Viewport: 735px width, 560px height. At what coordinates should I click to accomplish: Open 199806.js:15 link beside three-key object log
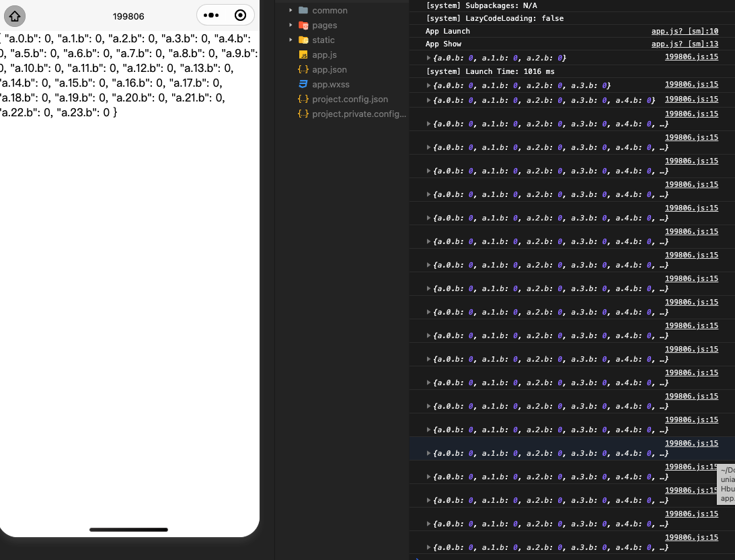coord(691,57)
